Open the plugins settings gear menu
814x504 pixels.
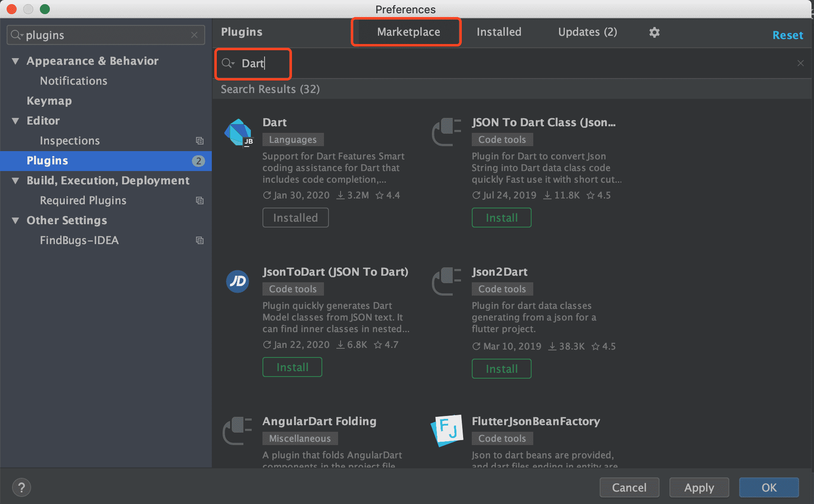pos(654,32)
